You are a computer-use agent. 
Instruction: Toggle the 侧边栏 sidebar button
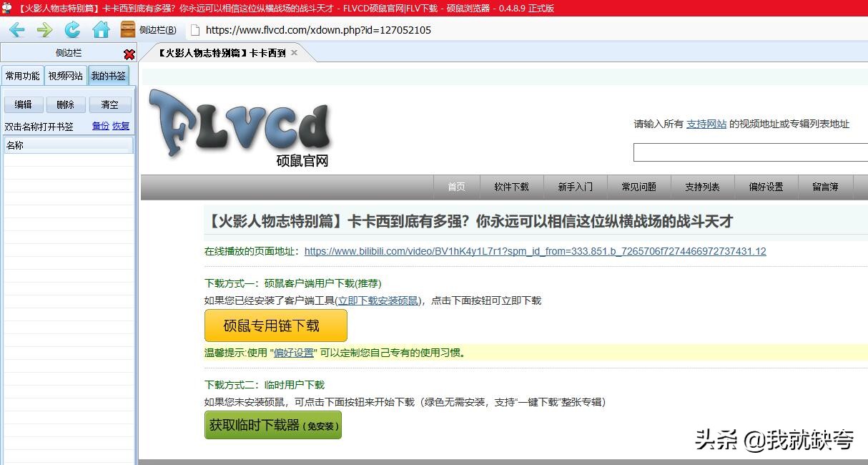149,30
